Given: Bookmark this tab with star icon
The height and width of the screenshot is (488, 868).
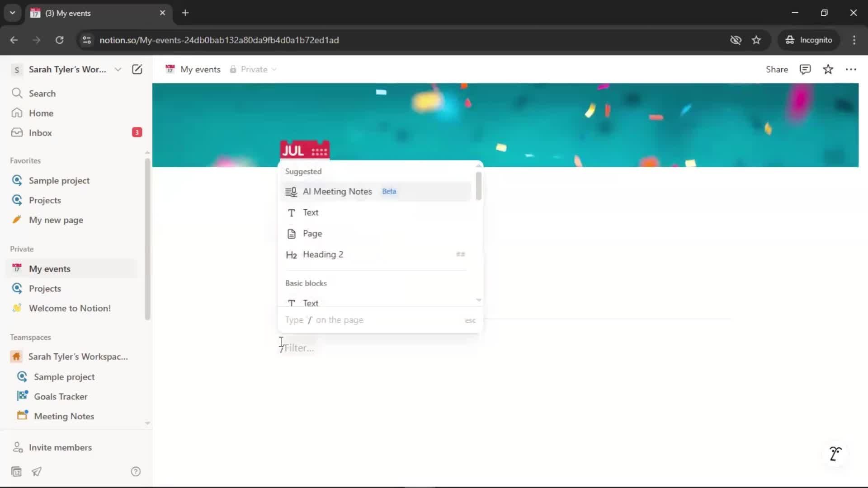Looking at the screenshot, I should tap(756, 40).
